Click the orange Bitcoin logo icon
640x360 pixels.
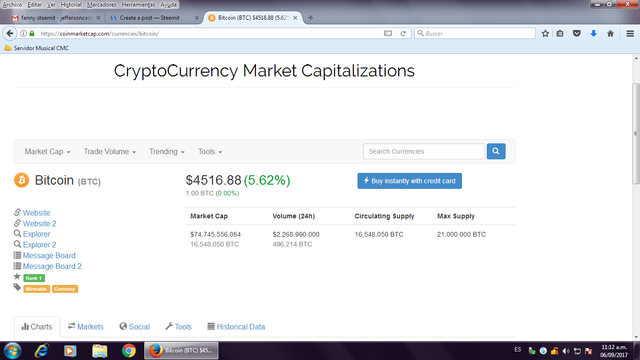22,180
